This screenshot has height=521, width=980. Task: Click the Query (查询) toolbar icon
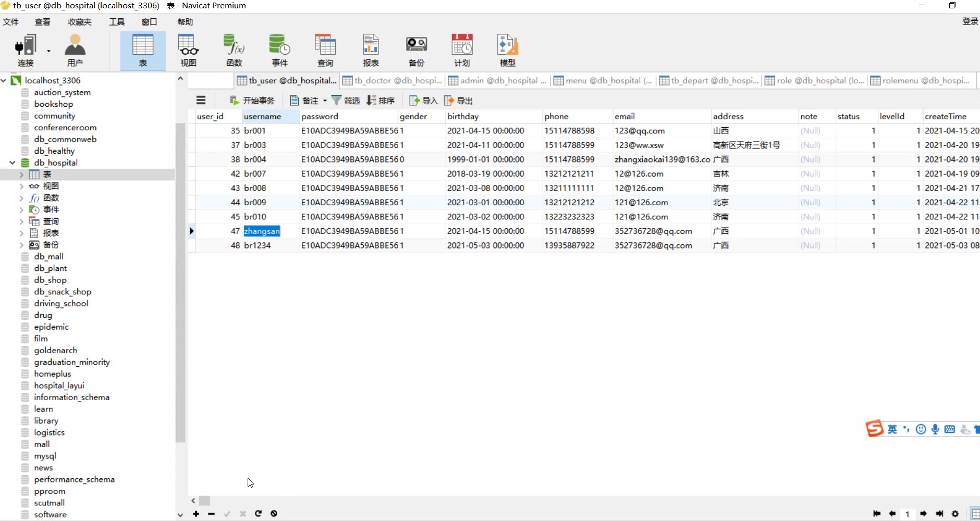[325, 51]
